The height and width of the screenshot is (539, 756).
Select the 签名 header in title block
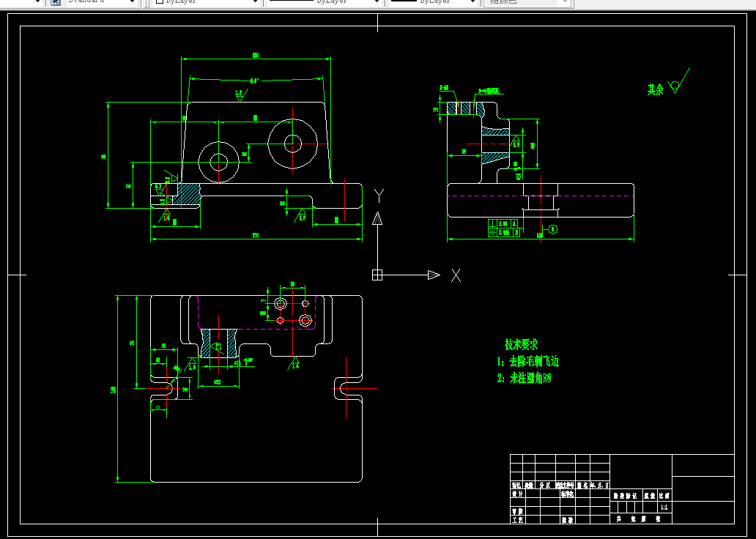click(582, 486)
